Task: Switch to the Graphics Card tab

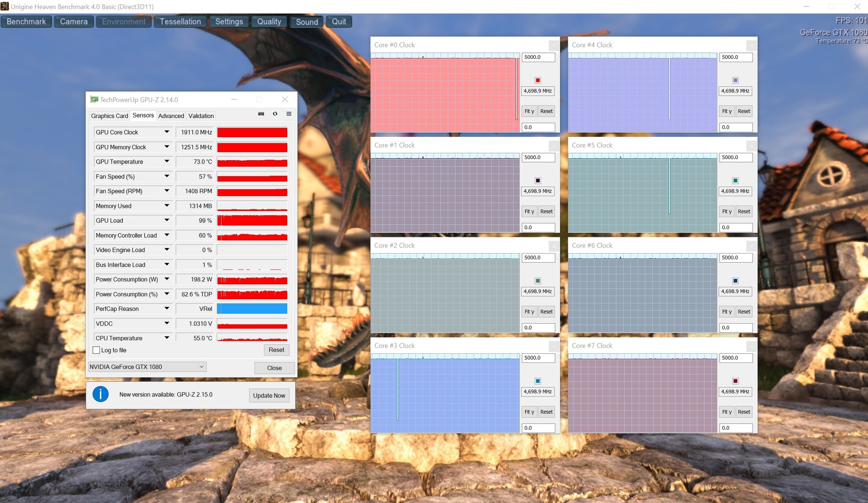Action: coord(109,116)
